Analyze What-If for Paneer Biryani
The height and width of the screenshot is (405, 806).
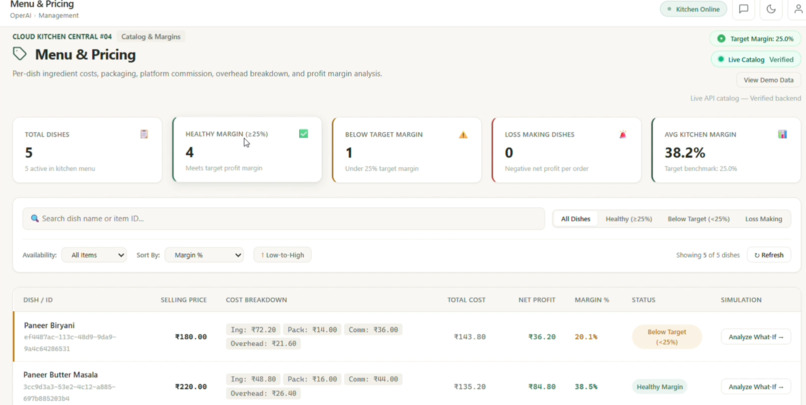756,337
